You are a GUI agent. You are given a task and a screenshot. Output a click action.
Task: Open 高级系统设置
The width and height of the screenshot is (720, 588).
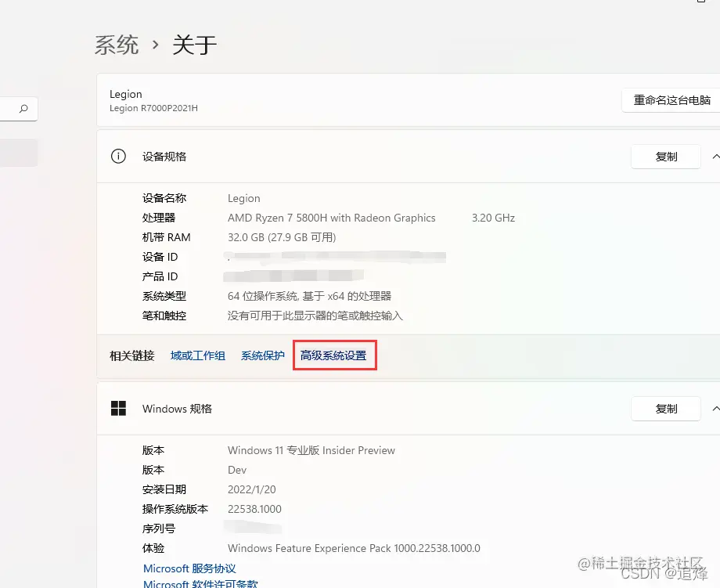point(334,355)
